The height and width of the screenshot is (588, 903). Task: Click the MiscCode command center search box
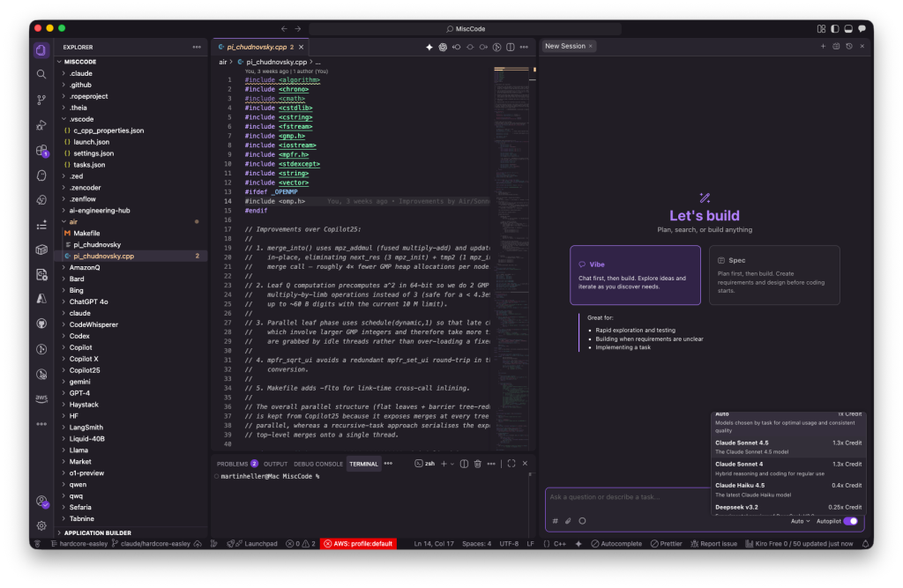click(x=466, y=29)
